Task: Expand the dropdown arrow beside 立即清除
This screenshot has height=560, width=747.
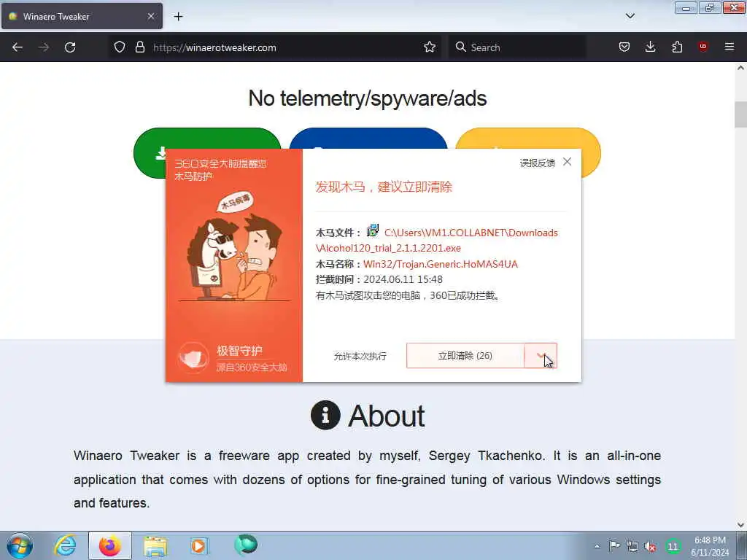Action: [541, 356]
